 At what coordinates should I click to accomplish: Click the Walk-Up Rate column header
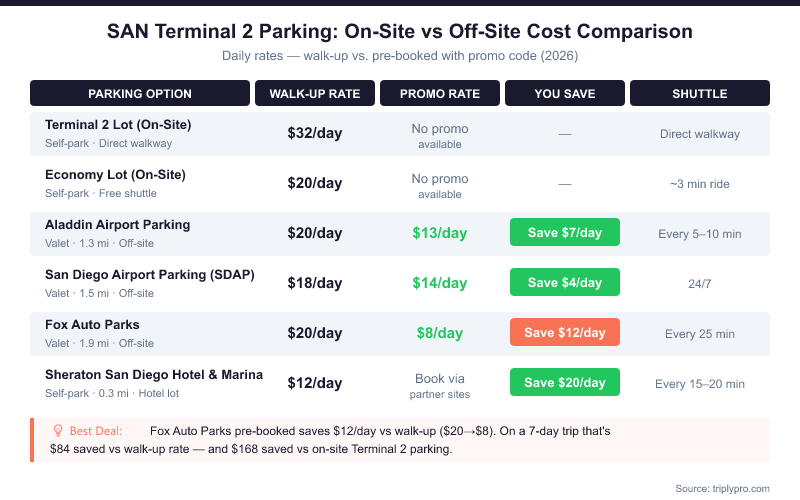(x=315, y=94)
